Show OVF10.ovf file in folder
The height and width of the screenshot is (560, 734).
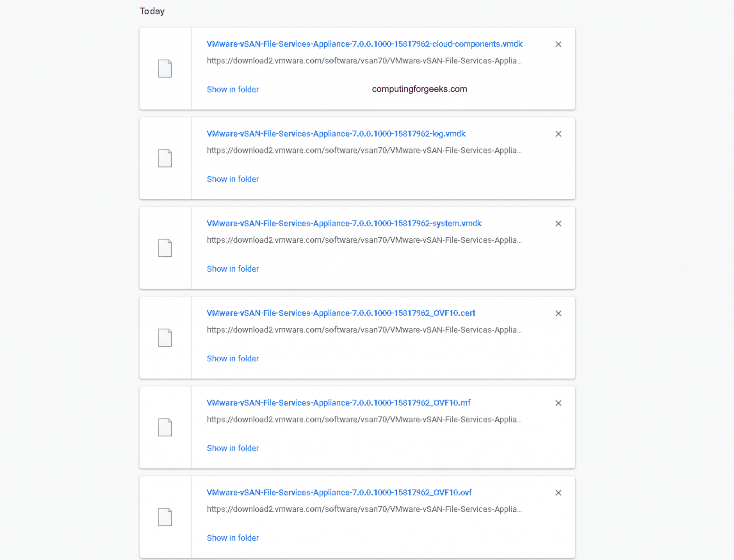(x=233, y=538)
